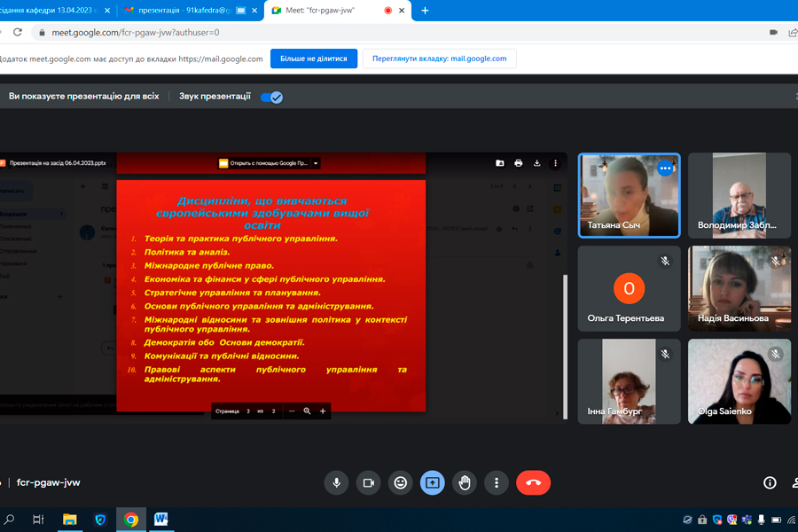Expand the Google Презентации open-with dropdown

coord(316,163)
